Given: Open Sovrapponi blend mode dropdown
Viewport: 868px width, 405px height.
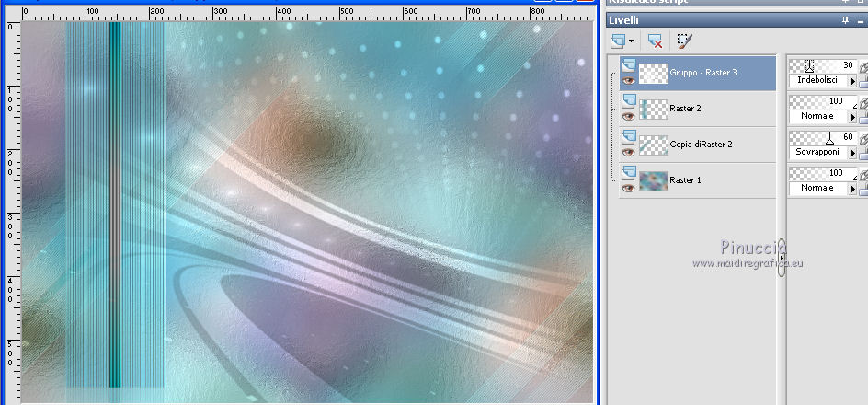Looking at the screenshot, I should (x=852, y=153).
